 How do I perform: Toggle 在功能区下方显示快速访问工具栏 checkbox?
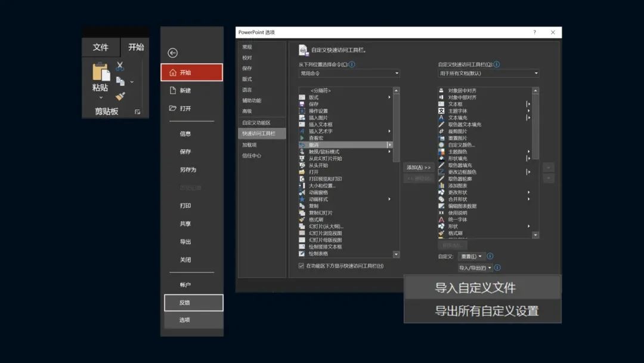[302, 266]
